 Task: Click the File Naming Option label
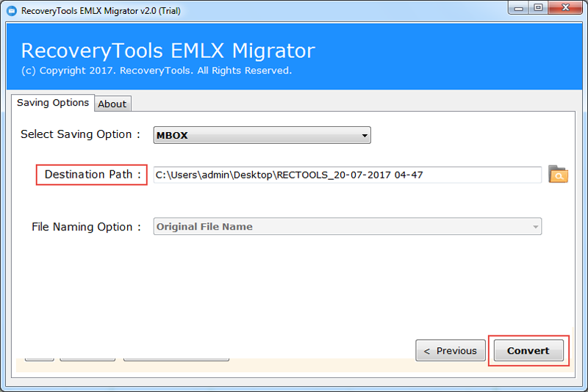tap(86, 227)
